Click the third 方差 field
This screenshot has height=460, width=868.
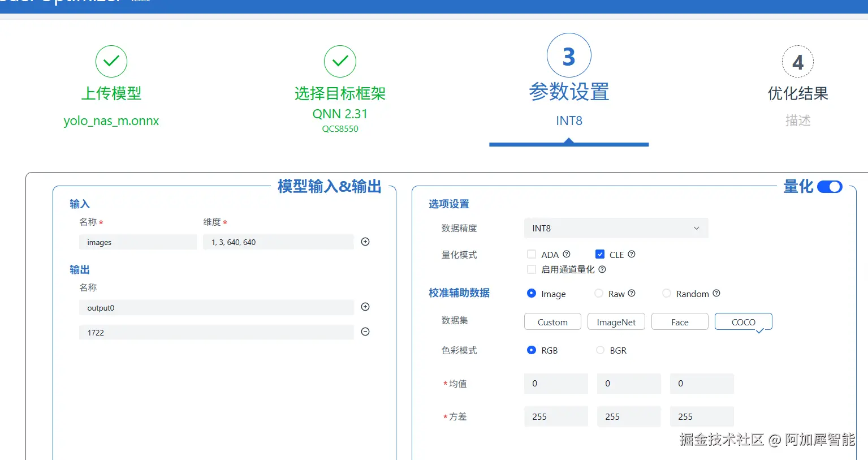(x=702, y=416)
